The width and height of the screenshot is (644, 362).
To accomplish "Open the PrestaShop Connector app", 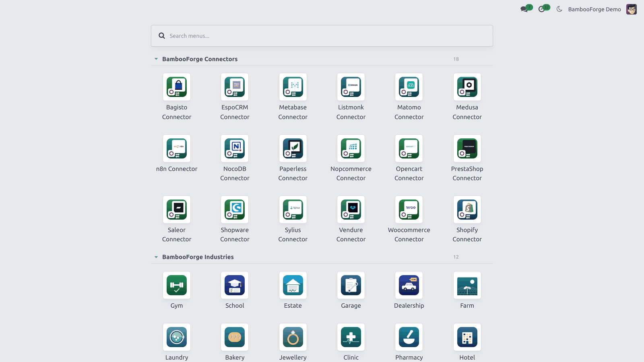I will pos(467,148).
